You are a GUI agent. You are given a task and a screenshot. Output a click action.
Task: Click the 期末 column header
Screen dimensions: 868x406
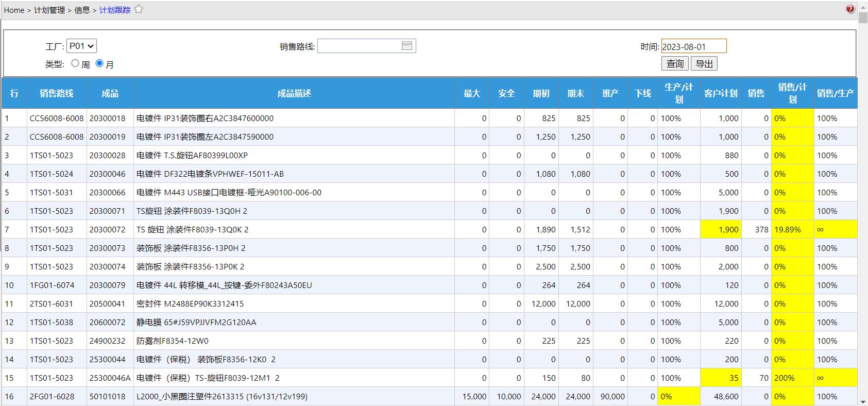[575, 93]
